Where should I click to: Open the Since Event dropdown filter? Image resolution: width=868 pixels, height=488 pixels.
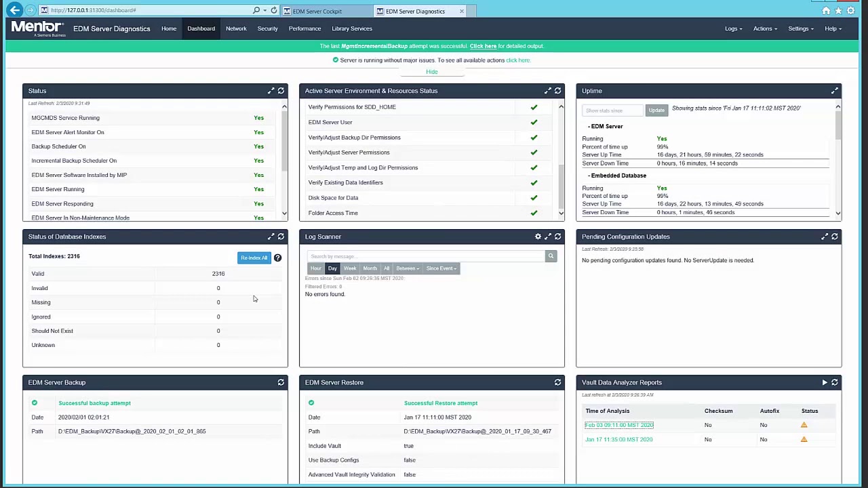(442, 268)
